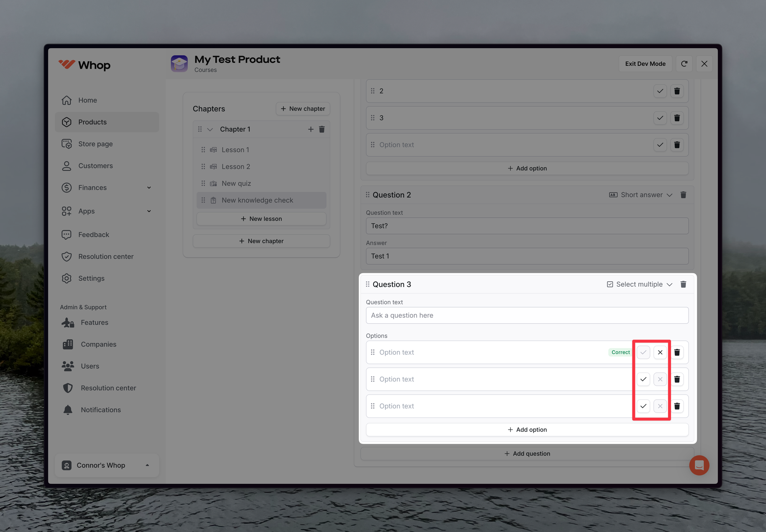
Task: Mark second Question 3 option as correct
Action: tap(643, 379)
